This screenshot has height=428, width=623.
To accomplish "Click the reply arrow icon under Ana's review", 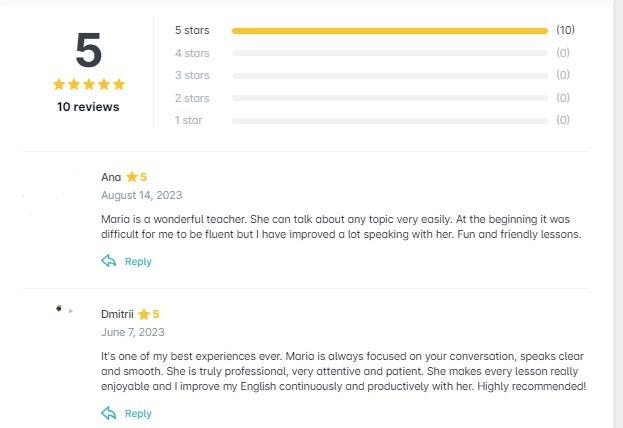I will pos(109,261).
